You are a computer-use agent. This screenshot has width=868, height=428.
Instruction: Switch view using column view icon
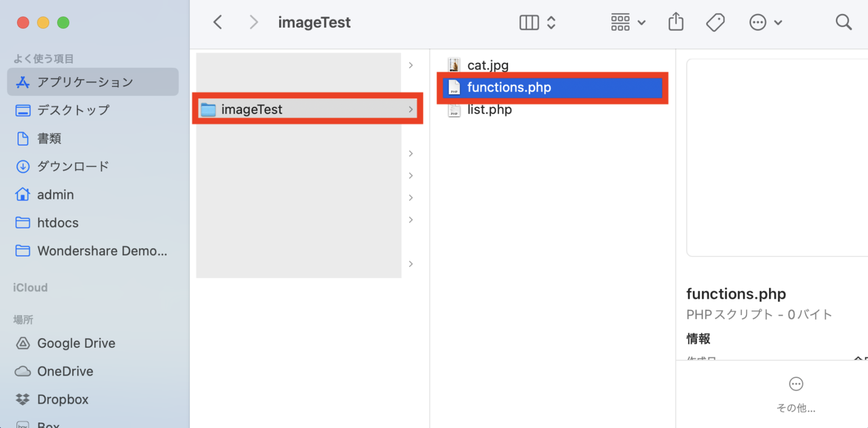click(x=530, y=23)
